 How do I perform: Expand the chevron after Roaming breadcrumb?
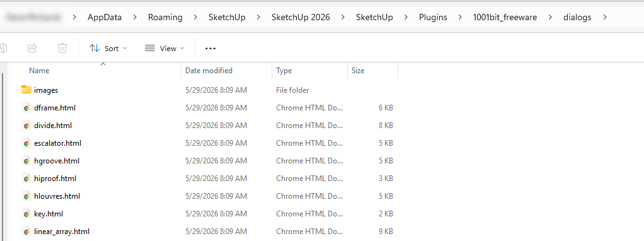(x=195, y=17)
